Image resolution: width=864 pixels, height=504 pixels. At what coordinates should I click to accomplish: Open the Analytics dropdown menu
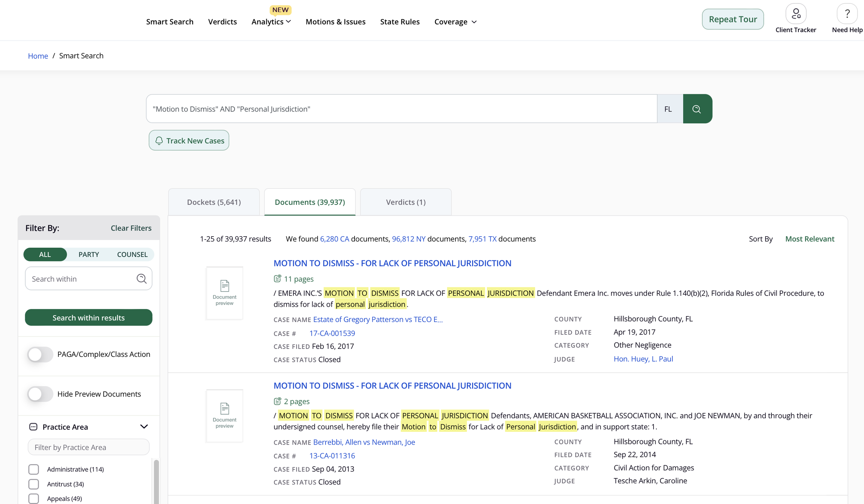(271, 22)
